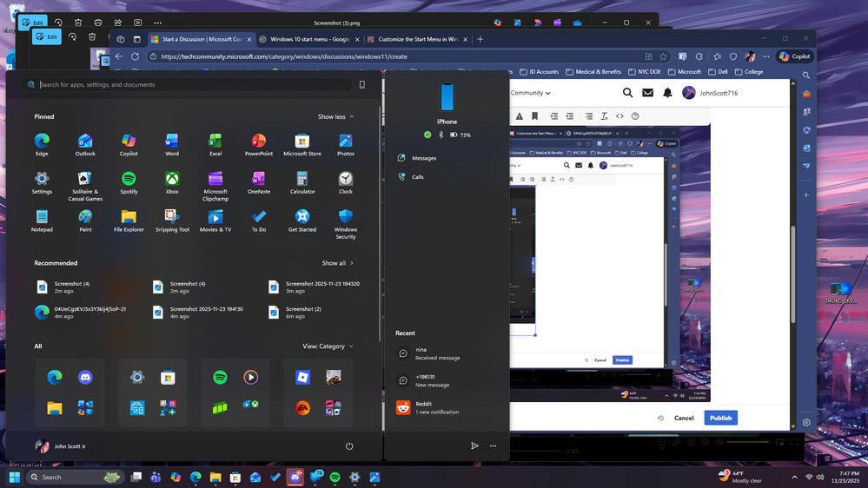This screenshot has height=488, width=868.
Task: Open Settings from pinned apps
Action: [42, 183]
